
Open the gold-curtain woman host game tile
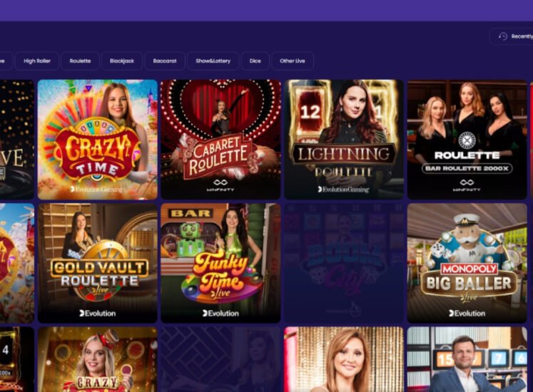(x=344, y=359)
